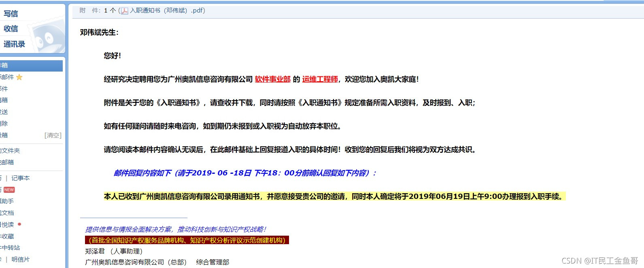The width and height of the screenshot is (644, 268).
Task: Open the starred mail folder
Action: point(7,77)
